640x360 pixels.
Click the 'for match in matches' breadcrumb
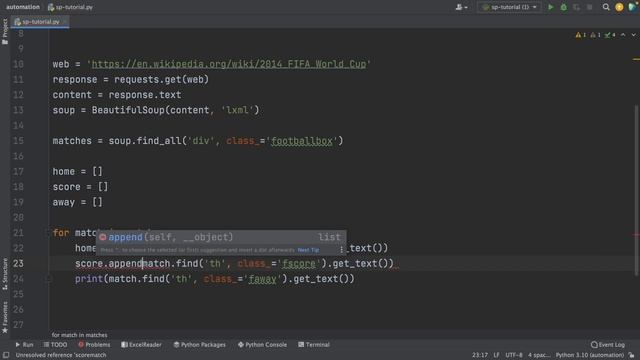(x=80, y=335)
